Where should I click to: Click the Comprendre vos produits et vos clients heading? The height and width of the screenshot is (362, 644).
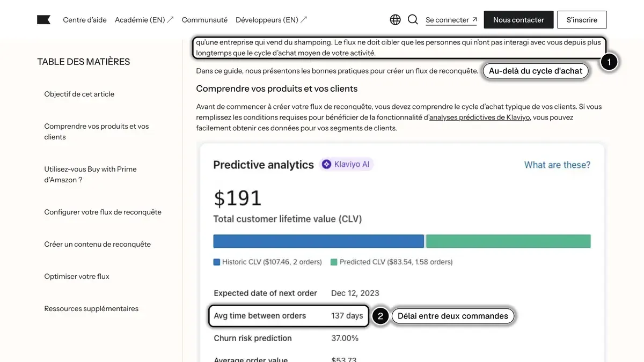(277, 88)
